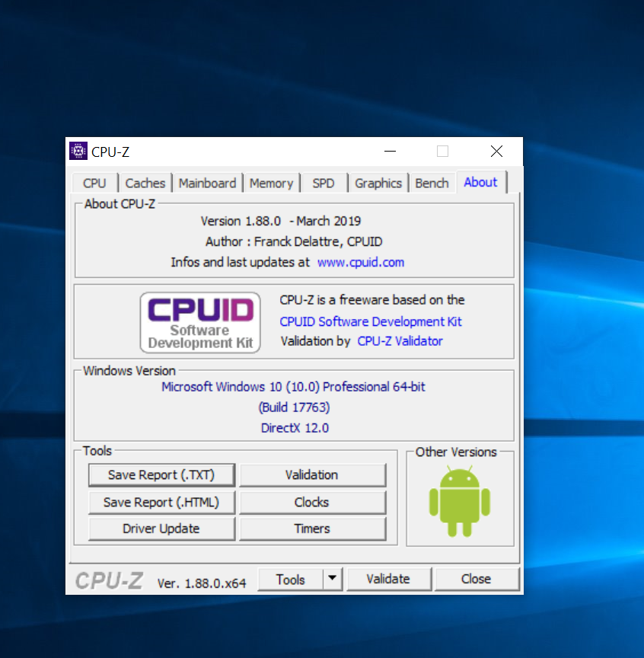
Task: Open the SPD tab
Action: point(324,184)
